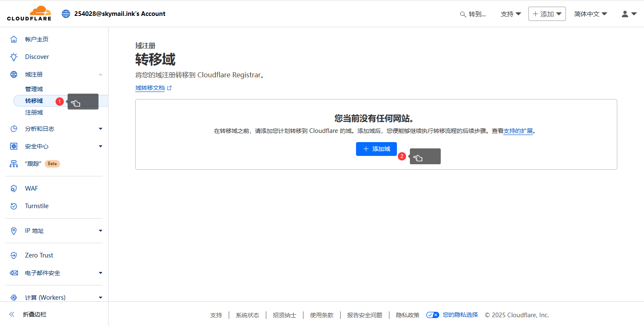The width and height of the screenshot is (644, 326).
Task: Open 帐户主页 via the house icon
Action: 14,39
